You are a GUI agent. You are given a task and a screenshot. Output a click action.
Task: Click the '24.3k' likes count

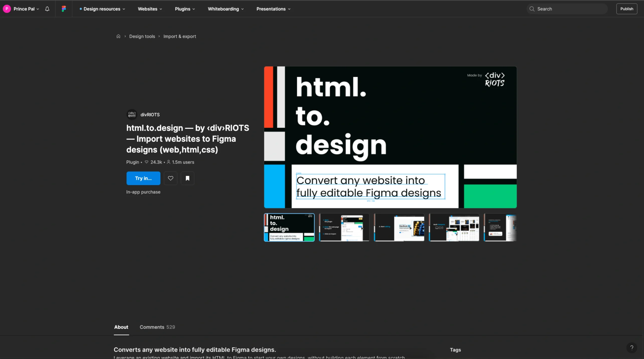[156, 162]
